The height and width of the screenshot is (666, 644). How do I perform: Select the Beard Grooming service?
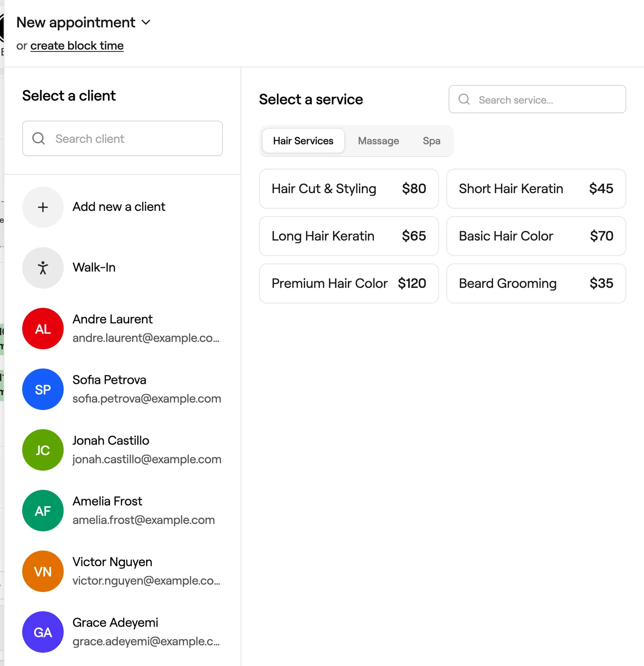[x=536, y=283]
